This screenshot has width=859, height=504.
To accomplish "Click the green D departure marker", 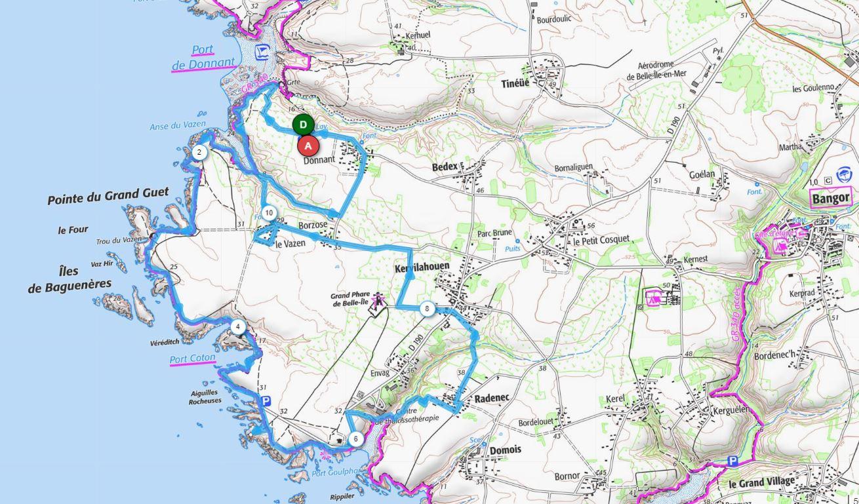I will point(303,125).
